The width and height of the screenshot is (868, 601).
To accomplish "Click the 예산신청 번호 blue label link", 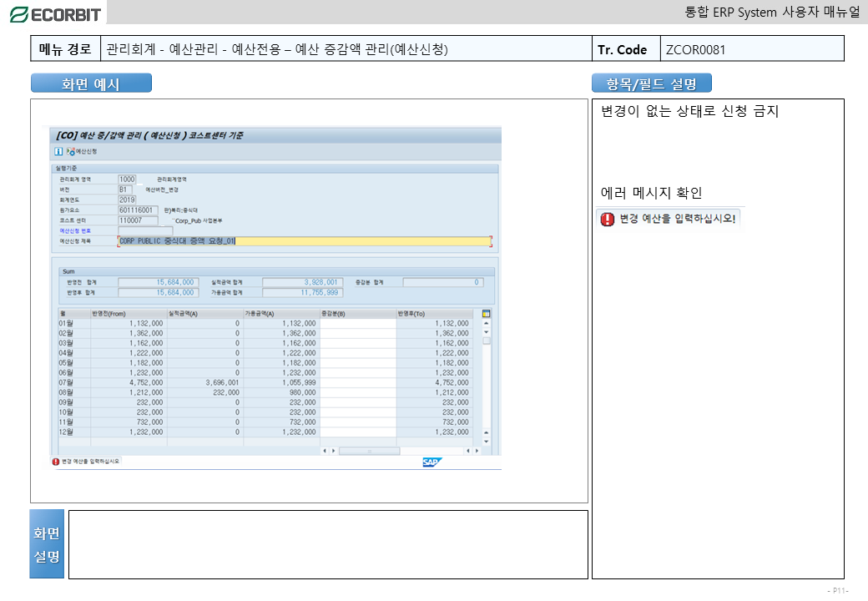I will pos(75,230).
